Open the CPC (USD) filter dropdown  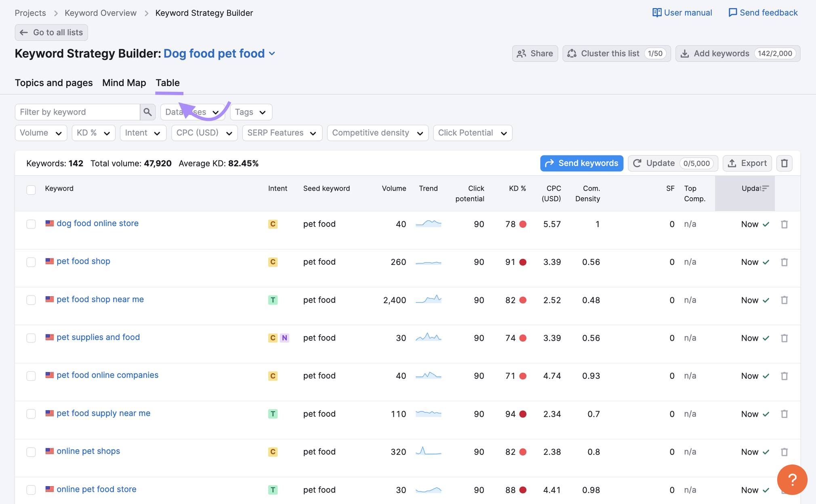[x=204, y=133]
